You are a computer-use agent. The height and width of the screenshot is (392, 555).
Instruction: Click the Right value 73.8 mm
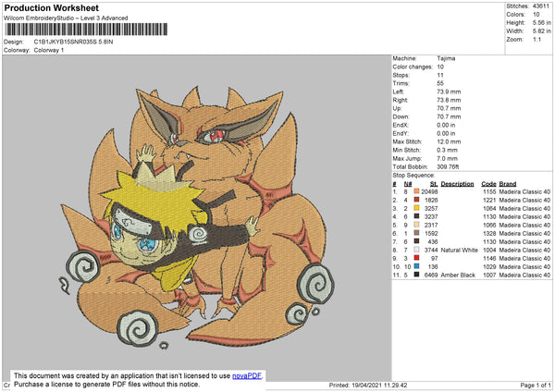[449, 100]
